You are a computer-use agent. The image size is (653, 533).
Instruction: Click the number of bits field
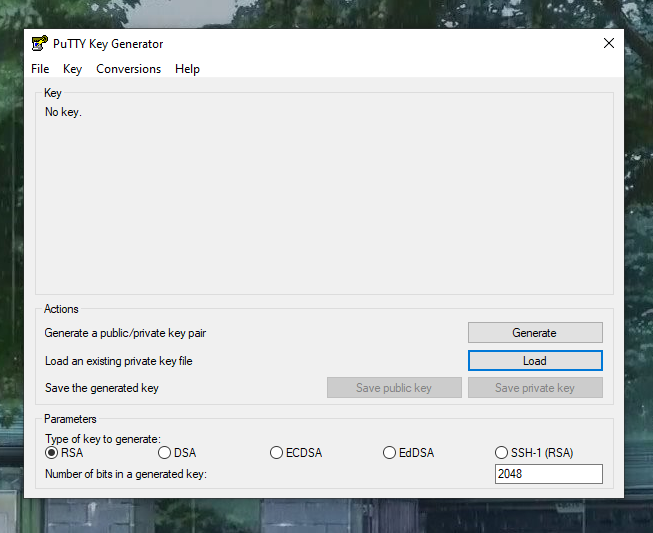click(548, 474)
